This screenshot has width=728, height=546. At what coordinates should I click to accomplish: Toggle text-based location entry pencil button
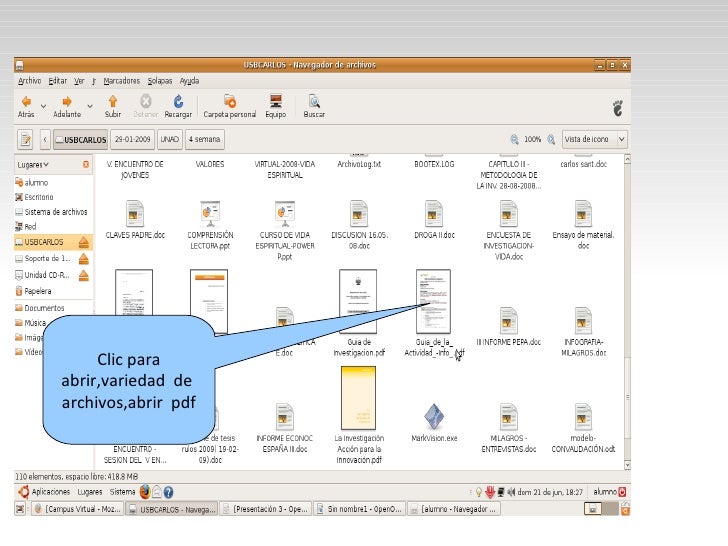pyautogui.click(x=26, y=139)
